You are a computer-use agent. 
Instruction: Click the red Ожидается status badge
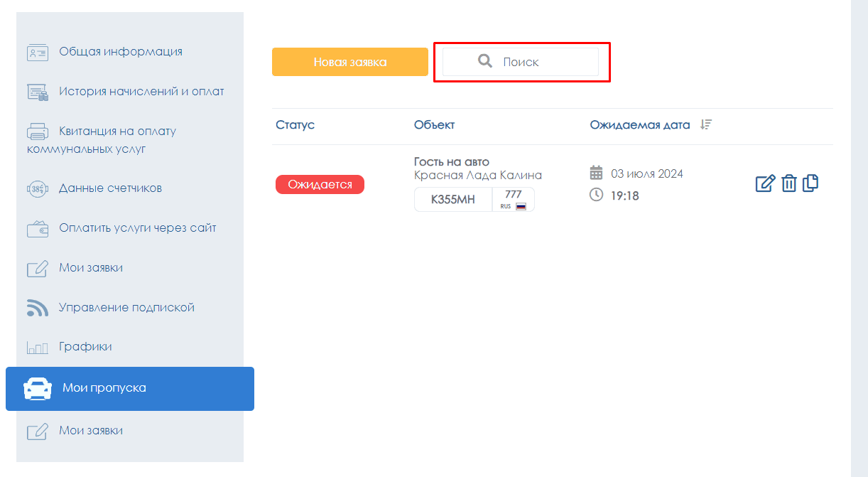pyautogui.click(x=320, y=185)
